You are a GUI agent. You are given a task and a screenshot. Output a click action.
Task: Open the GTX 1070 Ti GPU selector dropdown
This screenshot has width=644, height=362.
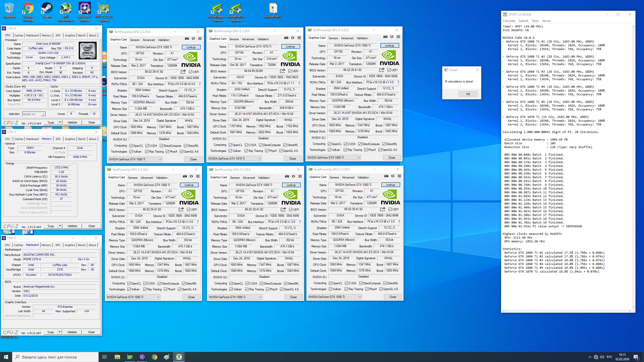pos(234,158)
